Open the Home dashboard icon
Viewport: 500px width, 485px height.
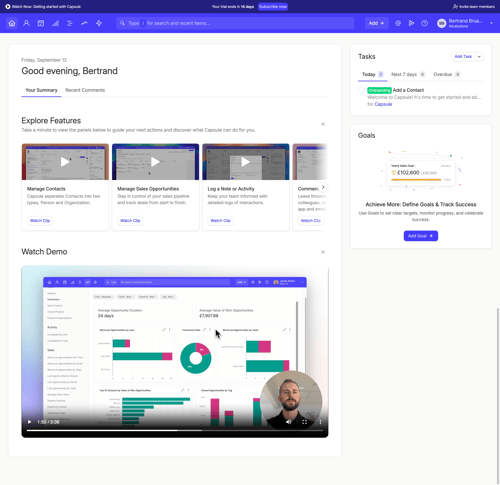[12, 23]
